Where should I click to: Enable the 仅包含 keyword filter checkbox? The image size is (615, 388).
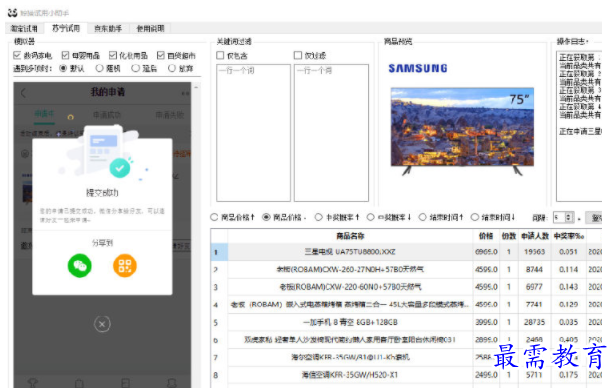point(220,55)
